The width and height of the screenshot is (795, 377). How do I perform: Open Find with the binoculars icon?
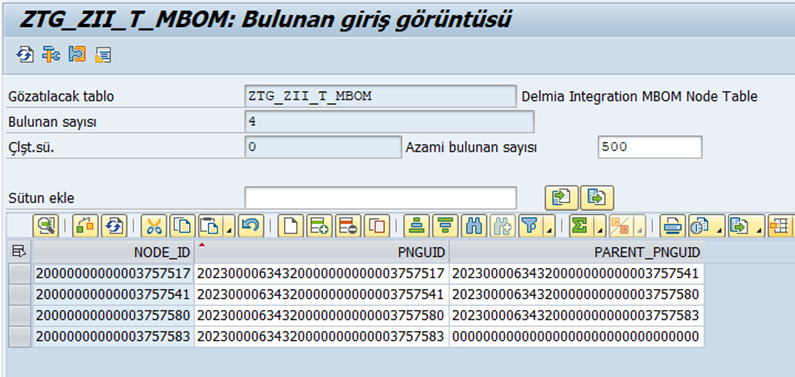coord(474,227)
